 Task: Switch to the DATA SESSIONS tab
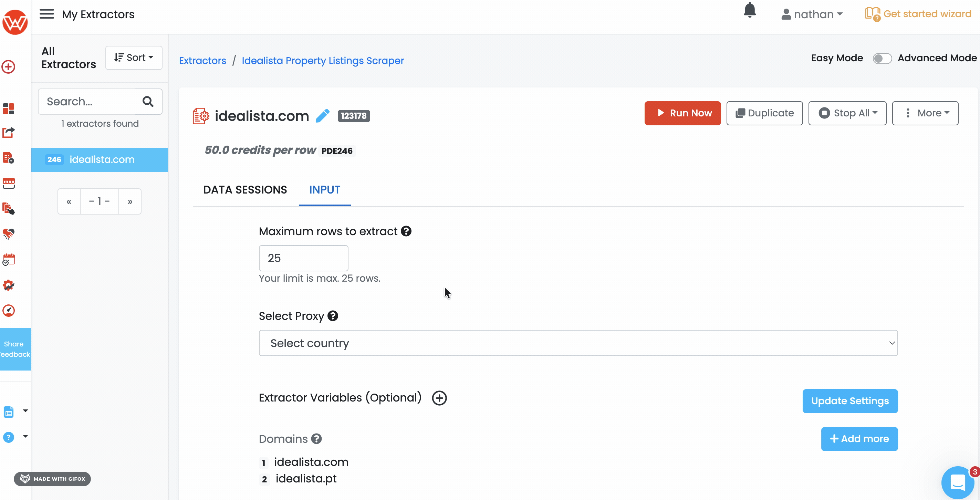(245, 189)
